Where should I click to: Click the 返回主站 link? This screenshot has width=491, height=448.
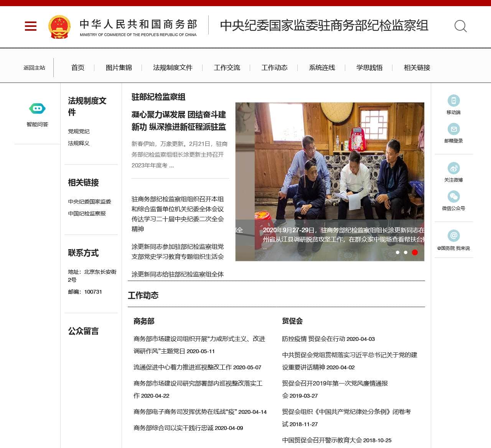pyautogui.click(x=35, y=68)
